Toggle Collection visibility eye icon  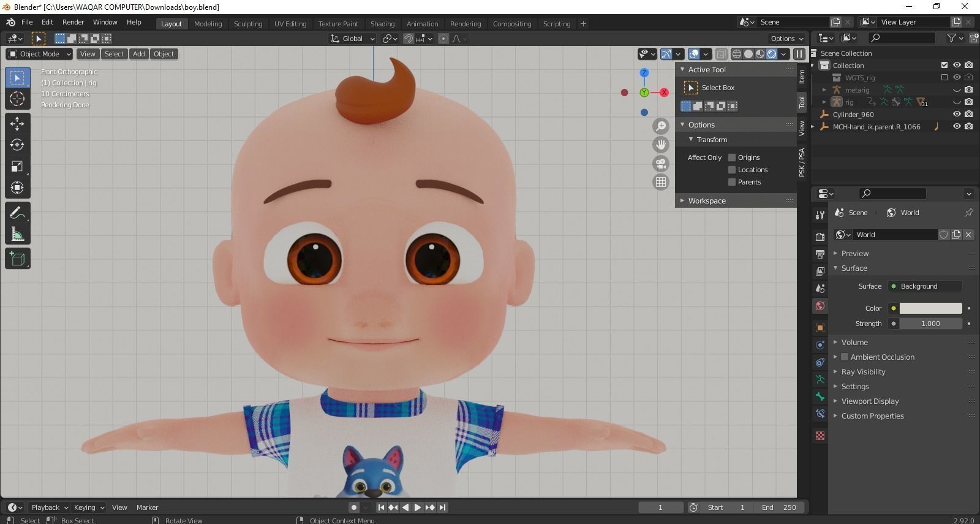957,66
